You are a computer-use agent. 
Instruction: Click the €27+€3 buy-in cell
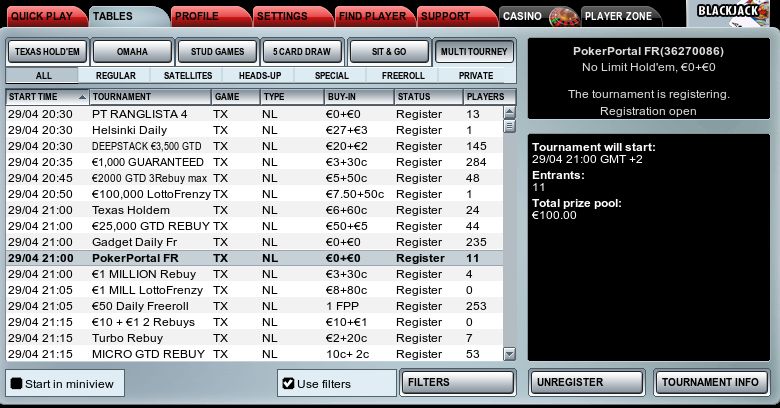(x=346, y=130)
